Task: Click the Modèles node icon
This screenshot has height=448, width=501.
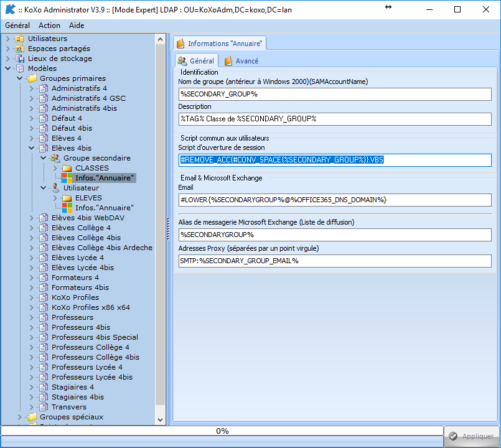Action: [x=19, y=68]
